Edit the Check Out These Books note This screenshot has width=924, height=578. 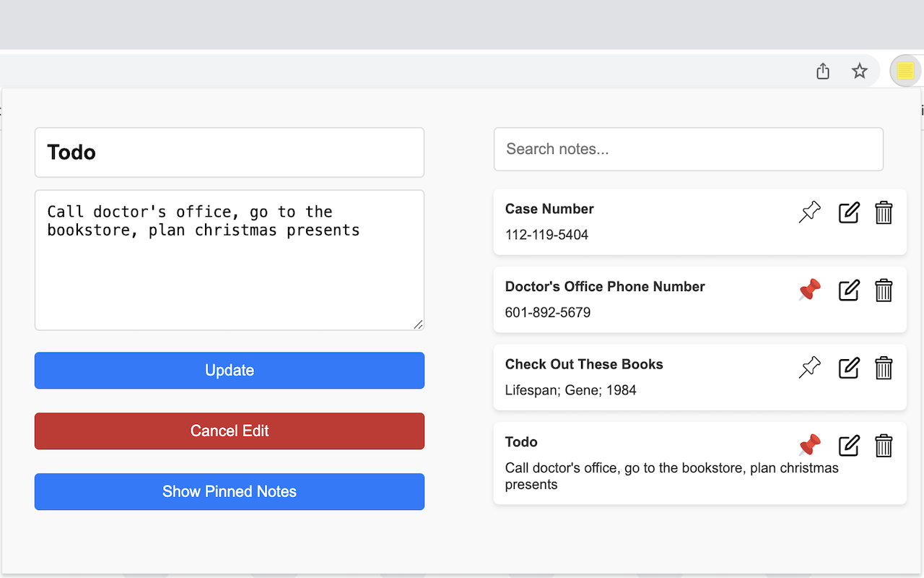pos(849,368)
